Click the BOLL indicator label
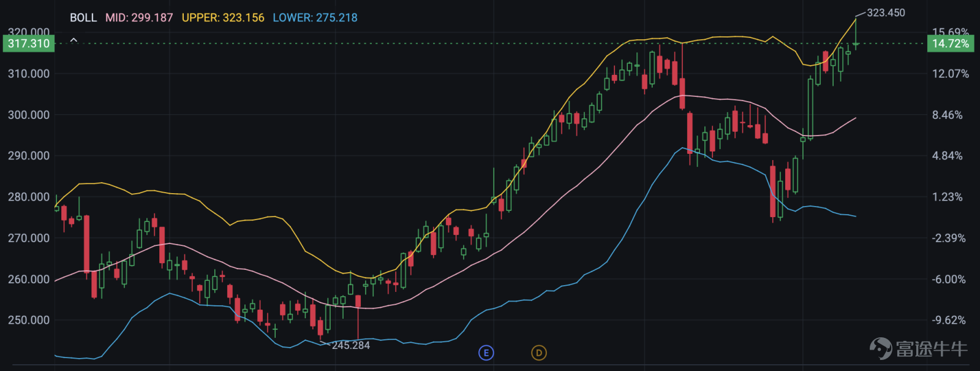980x371 pixels. (83, 18)
